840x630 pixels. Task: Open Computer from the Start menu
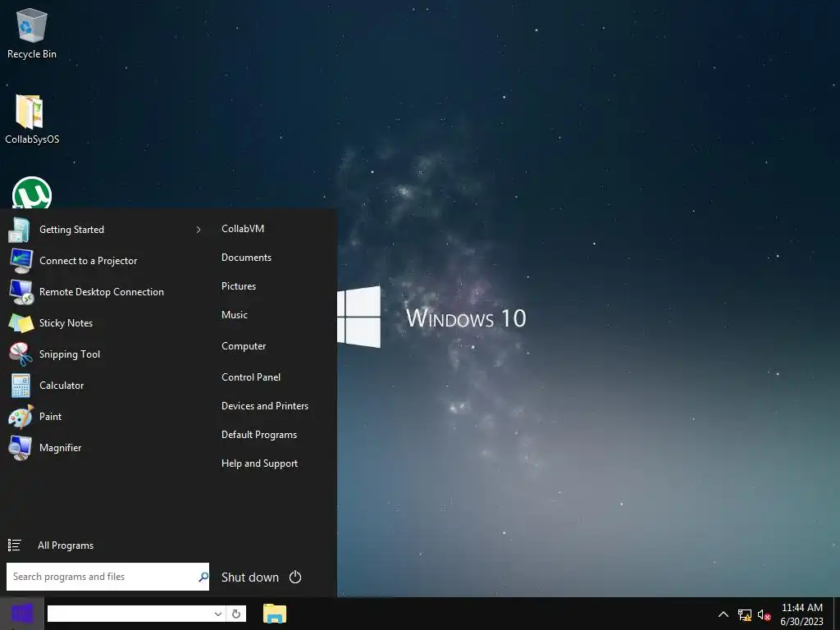[x=244, y=346]
